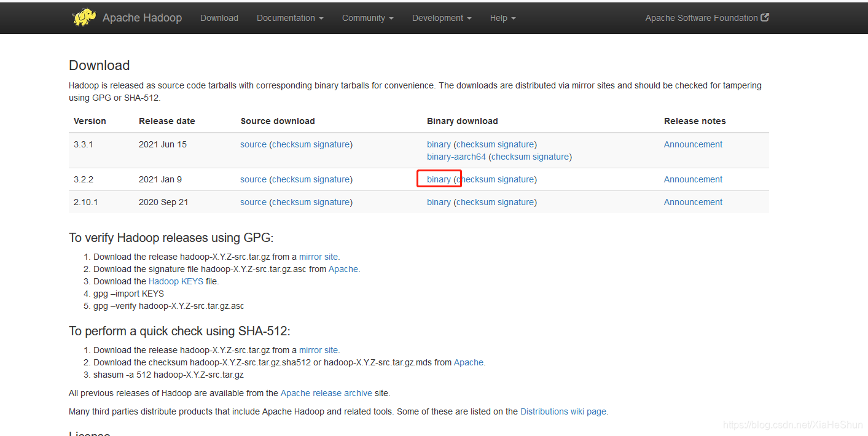Open checksum for binary-aarch64
This screenshot has height=436, width=868.
coord(510,157)
